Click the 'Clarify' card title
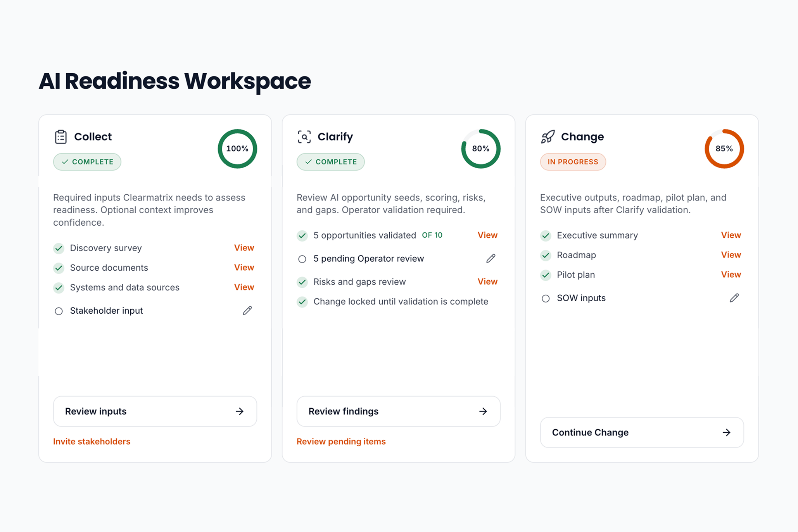798x532 pixels. (335, 136)
